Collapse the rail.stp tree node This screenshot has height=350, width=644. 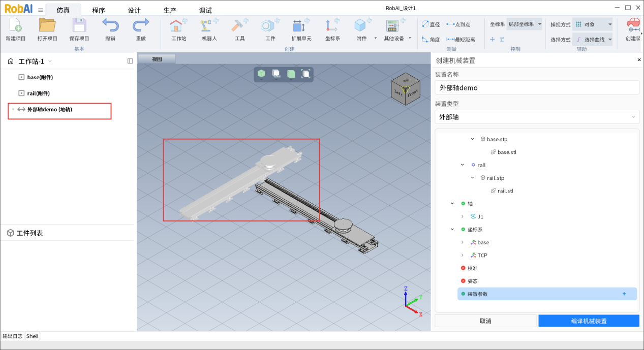[x=472, y=178]
